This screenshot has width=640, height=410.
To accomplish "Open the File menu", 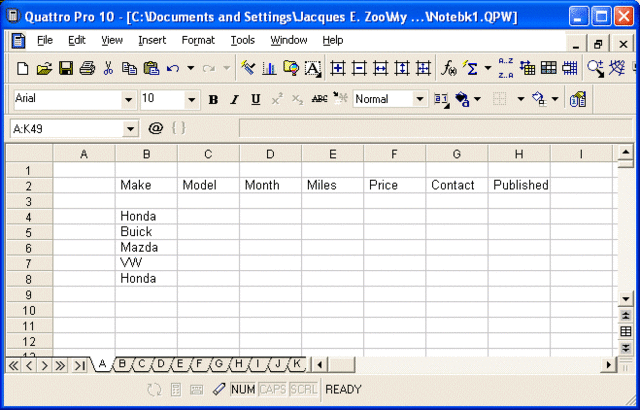I will click(45, 40).
